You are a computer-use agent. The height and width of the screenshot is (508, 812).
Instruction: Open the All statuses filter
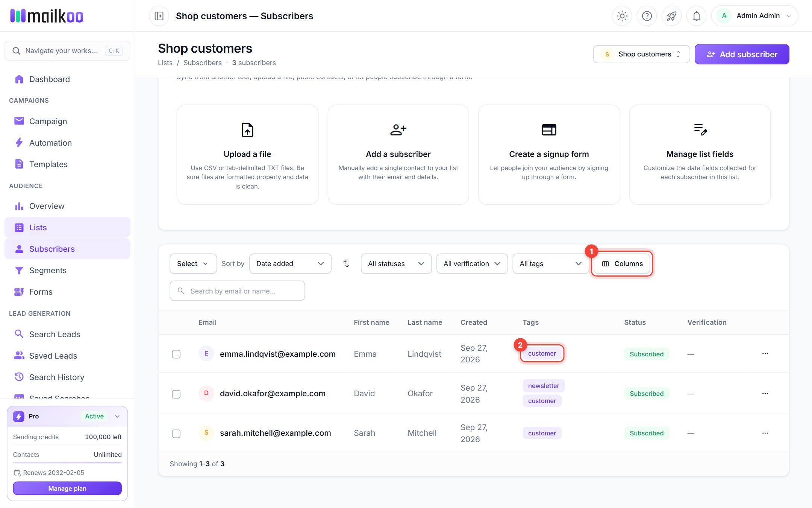[396, 264]
